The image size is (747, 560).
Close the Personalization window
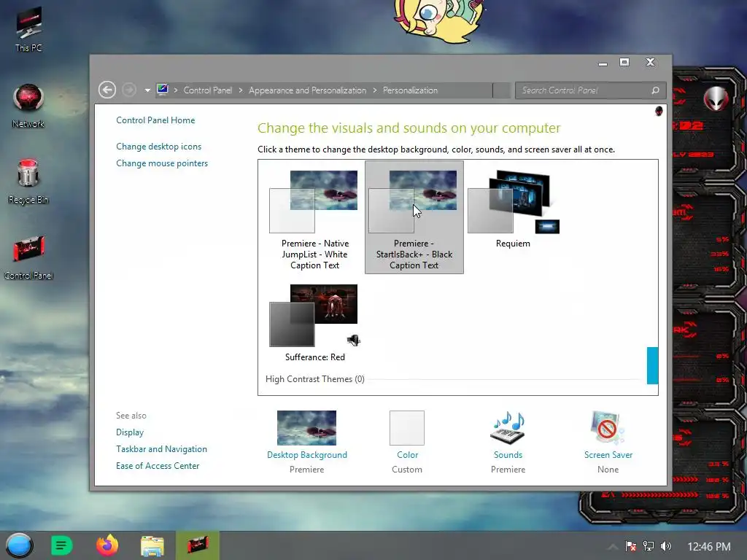tap(650, 63)
